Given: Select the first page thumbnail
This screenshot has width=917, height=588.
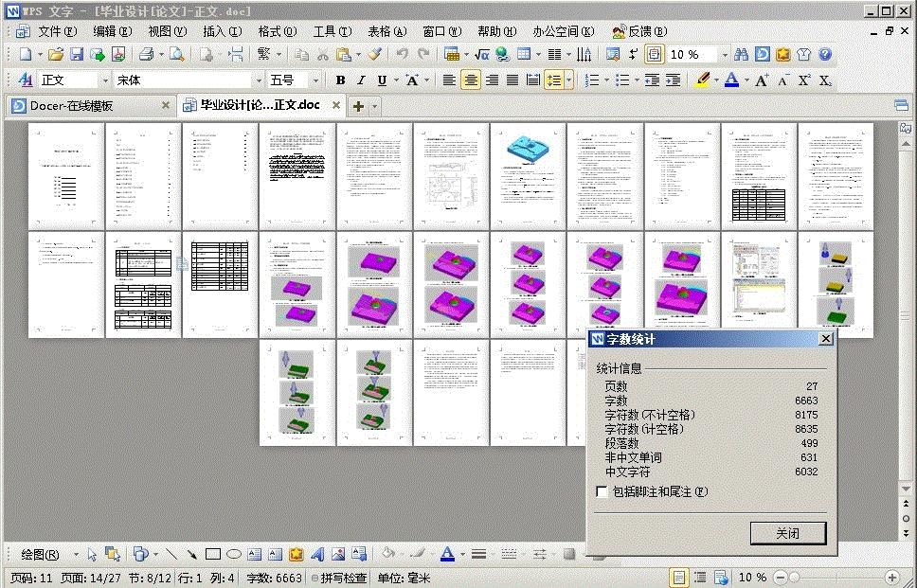Looking at the screenshot, I should pos(66,176).
